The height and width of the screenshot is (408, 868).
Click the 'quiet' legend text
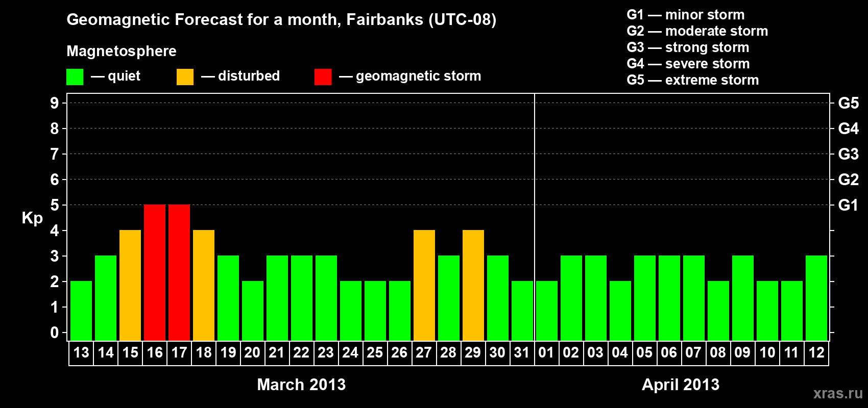[x=124, y=76]
